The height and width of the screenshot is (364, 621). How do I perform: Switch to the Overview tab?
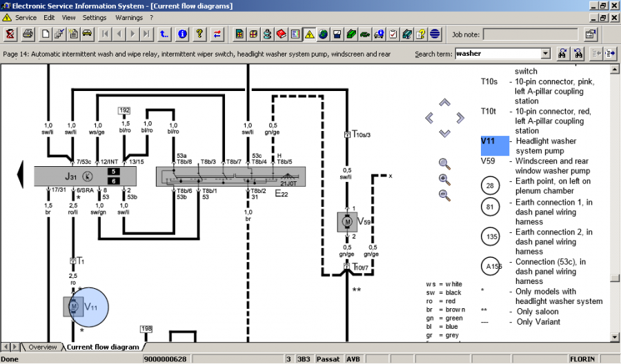pyautogui.click(x=42, y=347)
